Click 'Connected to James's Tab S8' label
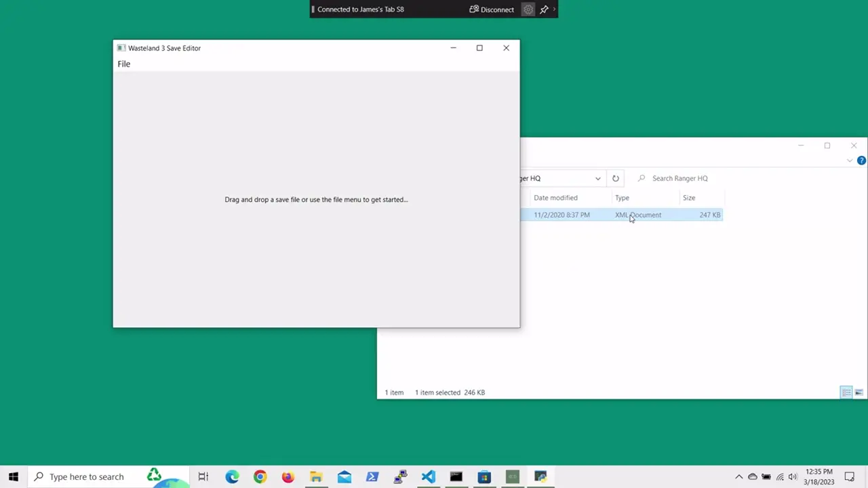Screen dimensions: 868x488 pos(360,9)
